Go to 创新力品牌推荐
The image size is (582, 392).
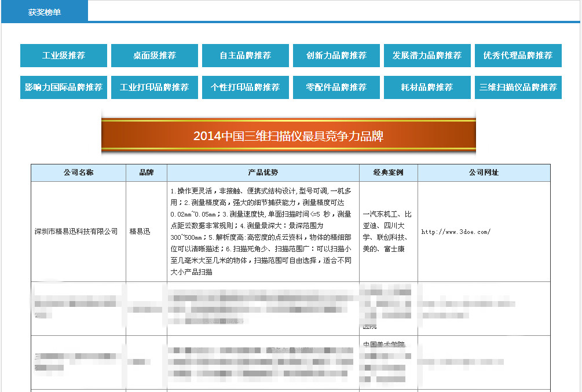coord(336,56)
